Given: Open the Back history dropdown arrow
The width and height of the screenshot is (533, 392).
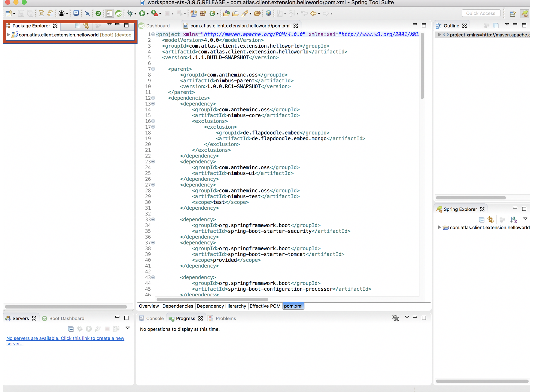Looking at the screenshot, I should click(x=319, y=14).
